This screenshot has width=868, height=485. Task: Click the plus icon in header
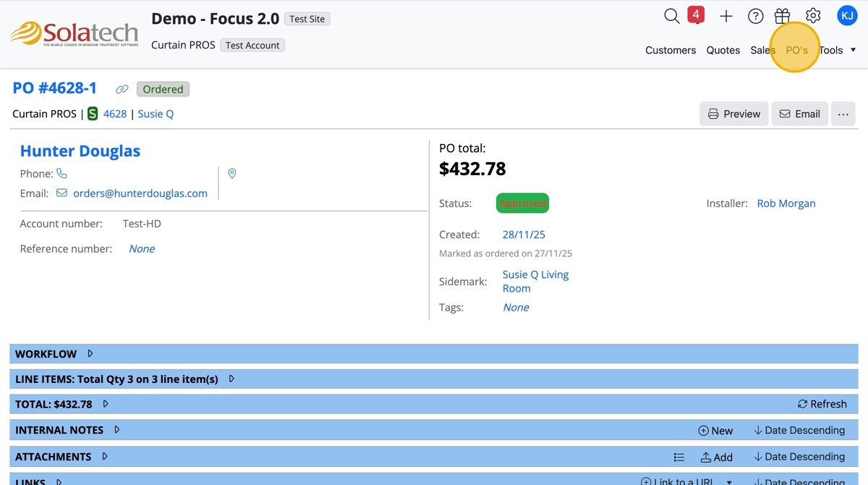pyautogui.click(x=726, y=16)
